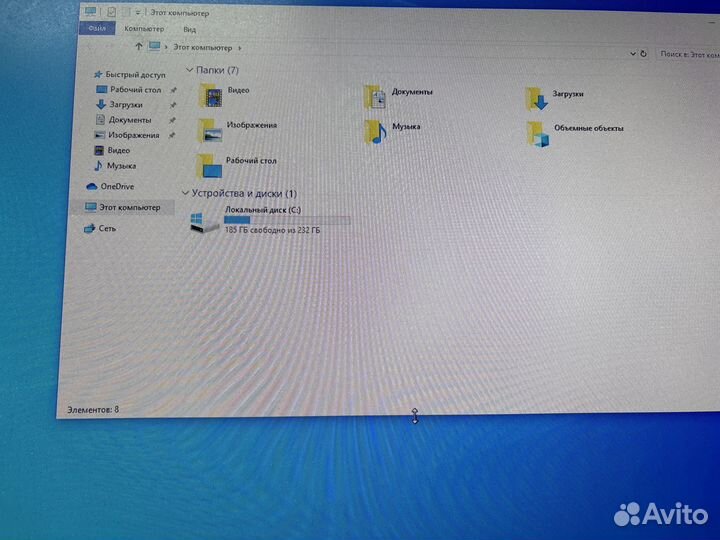Click the Элементов: 8 status bar text
Viewport: 720px width, 540px height.
(x=93, y=409)
